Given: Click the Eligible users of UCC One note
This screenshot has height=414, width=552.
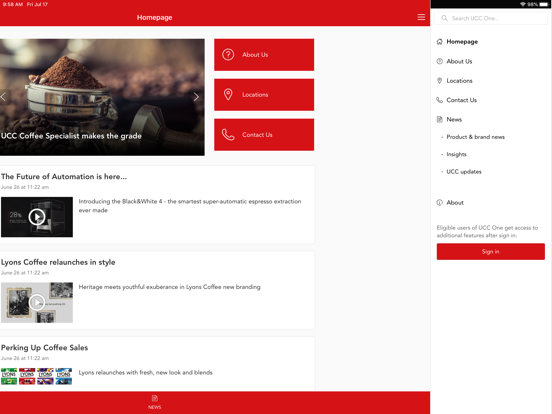Looking at the screenshot, I should [x=487, y=231].
